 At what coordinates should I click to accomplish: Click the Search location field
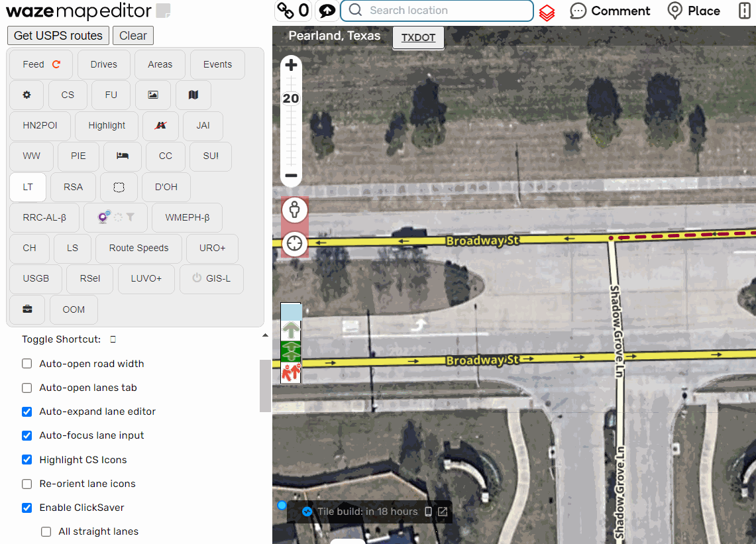pos(437,11)
